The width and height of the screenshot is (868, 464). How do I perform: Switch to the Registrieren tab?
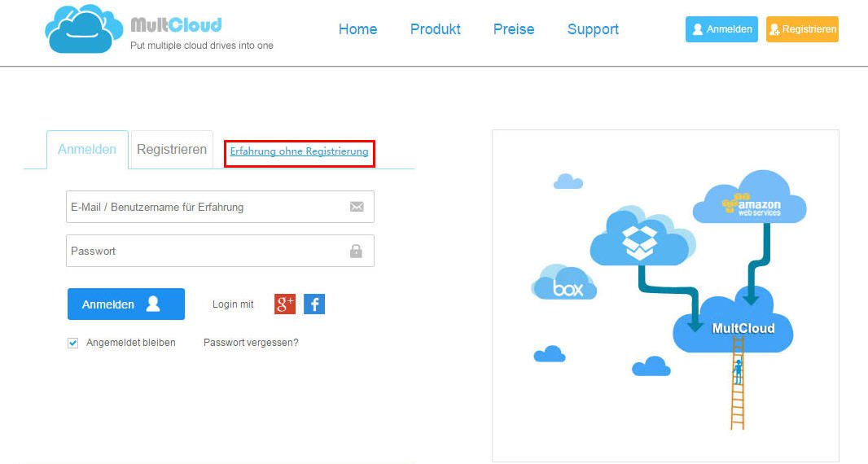(x=172, y=150)
